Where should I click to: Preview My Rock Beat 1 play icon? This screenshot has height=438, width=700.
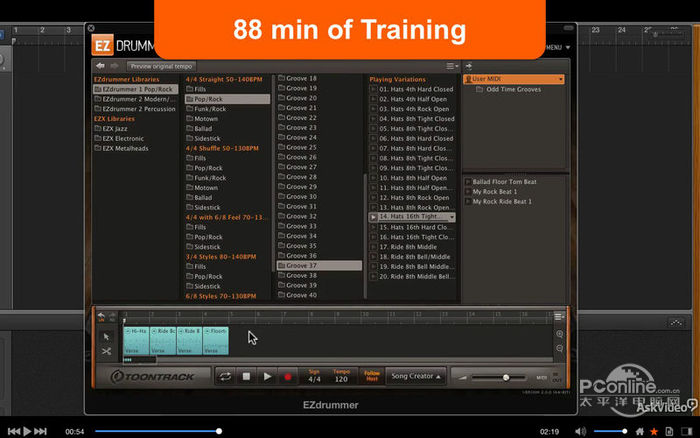pos(468,192)
